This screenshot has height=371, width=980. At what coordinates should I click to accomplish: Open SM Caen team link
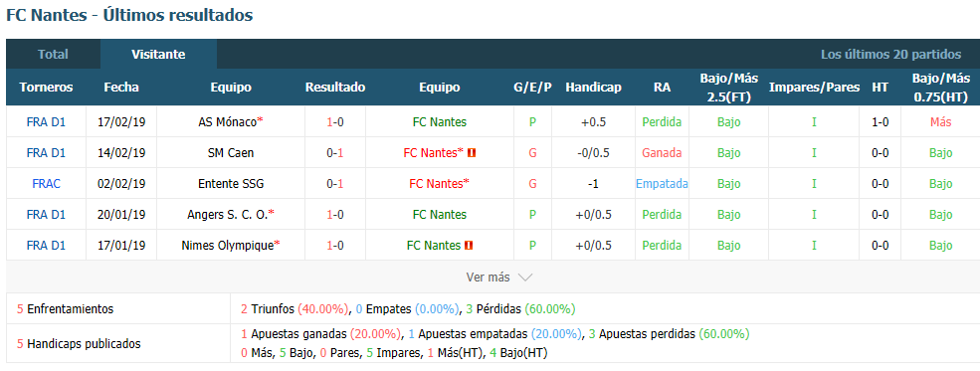(231, 153)
